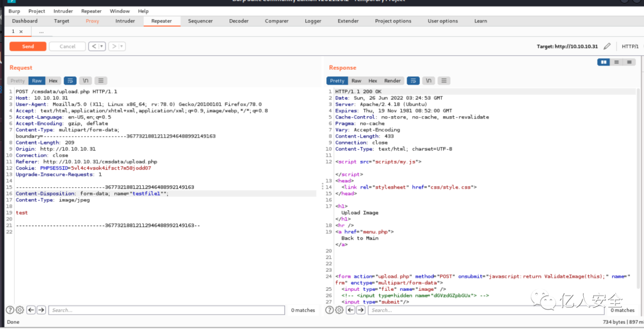644x329 pixels.
Task: Toggle non-printable chars \n in Response pane
Action: click(x=428, y=80)
